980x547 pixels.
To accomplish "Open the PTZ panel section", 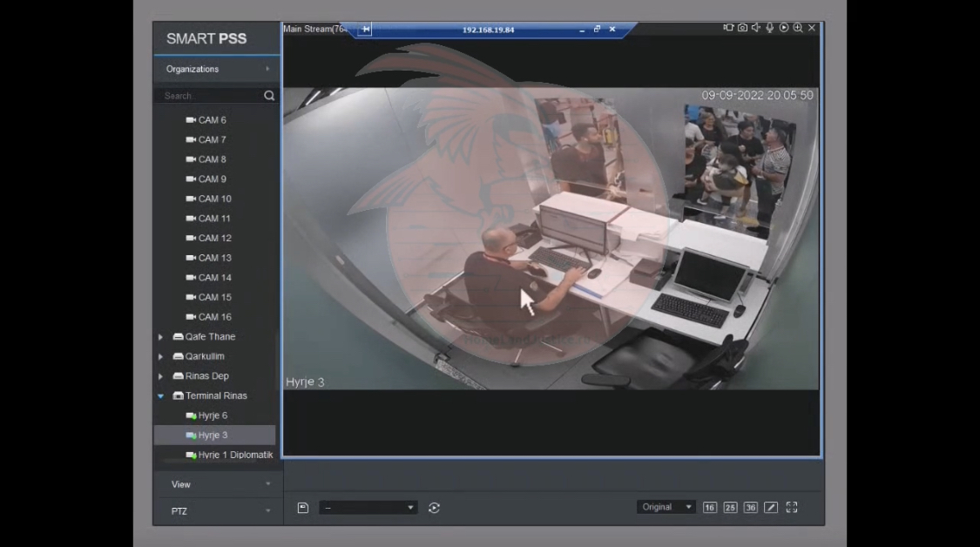I will coord(217,511).
